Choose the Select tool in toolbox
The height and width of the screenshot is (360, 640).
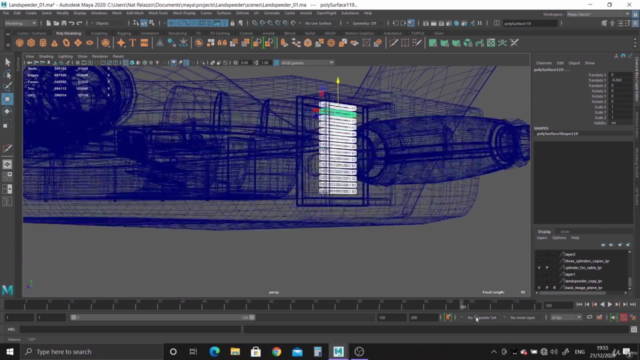point(7,62)
